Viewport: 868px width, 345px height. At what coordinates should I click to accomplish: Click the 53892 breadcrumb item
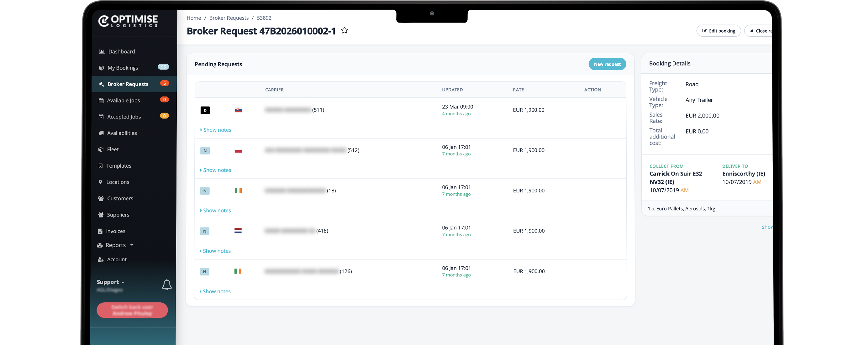(264, 18)
